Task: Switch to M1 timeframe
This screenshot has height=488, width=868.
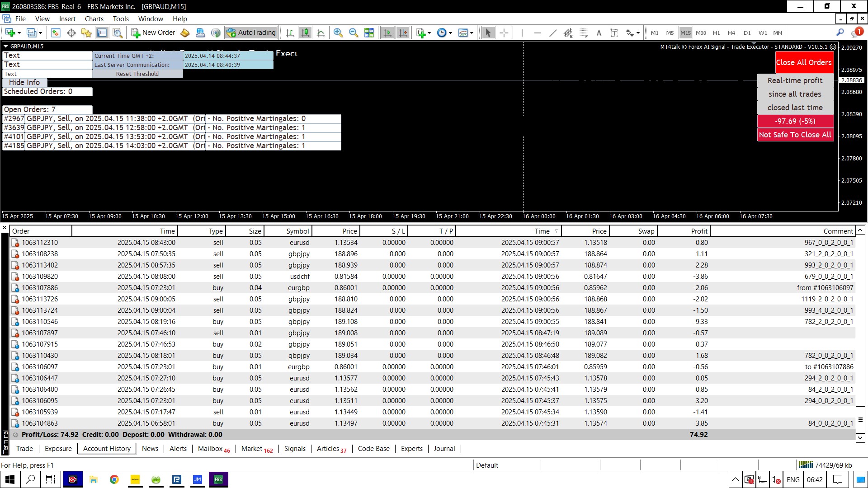Action: pos(655,33)
